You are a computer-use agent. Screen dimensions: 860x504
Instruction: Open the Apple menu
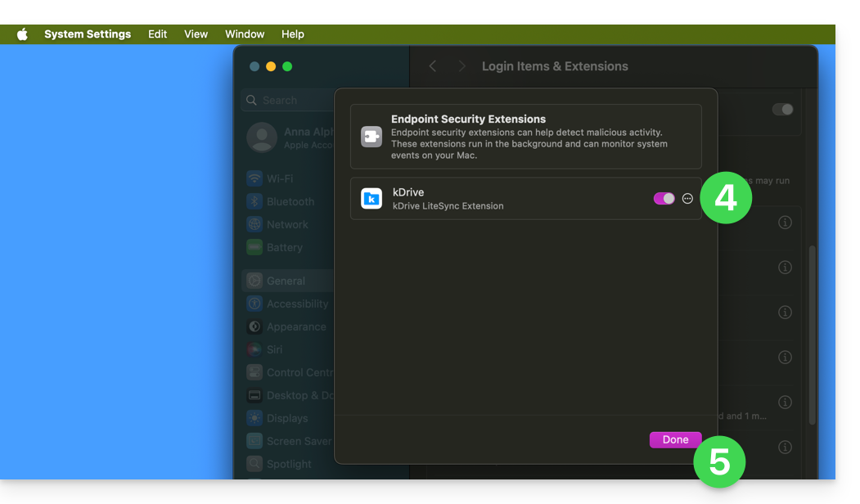point(22,34)
